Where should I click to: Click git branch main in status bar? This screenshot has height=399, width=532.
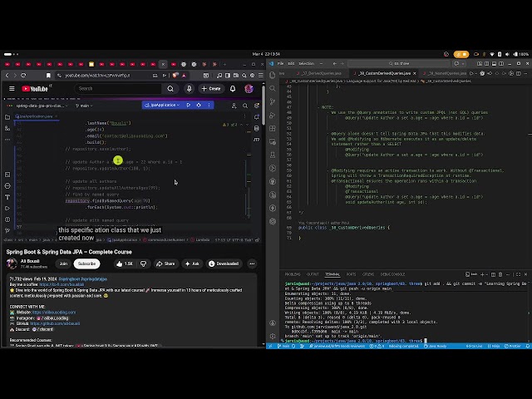[283, 346]
